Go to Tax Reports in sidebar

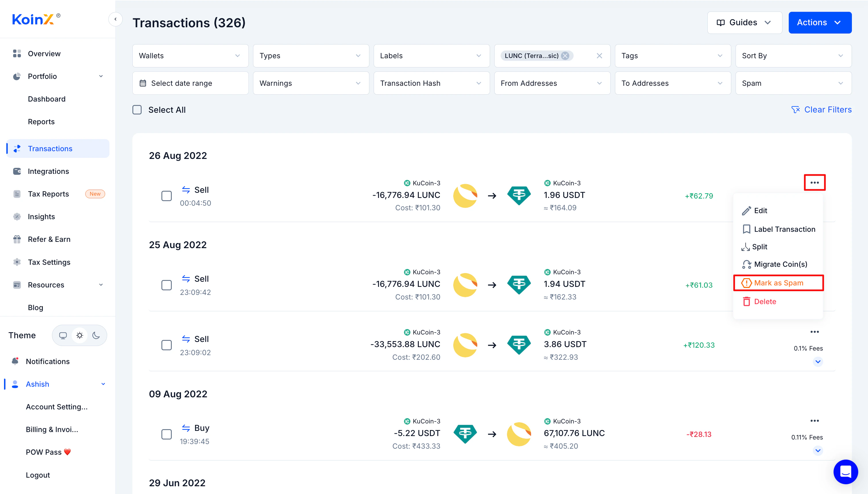[48, 194]
